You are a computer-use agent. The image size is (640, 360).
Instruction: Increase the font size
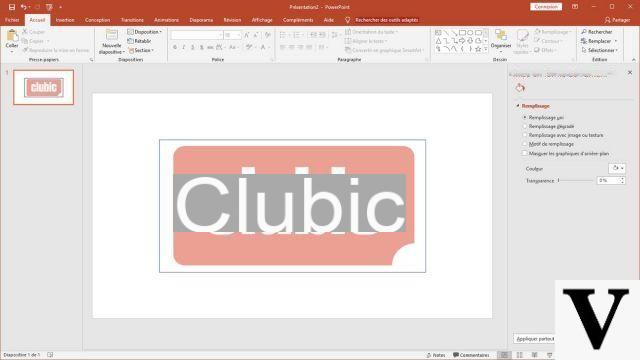pyautogui.click(x=247, y=36)
